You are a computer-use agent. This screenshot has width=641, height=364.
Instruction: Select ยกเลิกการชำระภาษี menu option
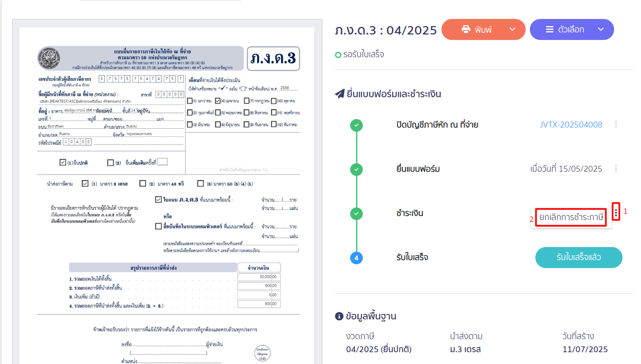(571, 217)
